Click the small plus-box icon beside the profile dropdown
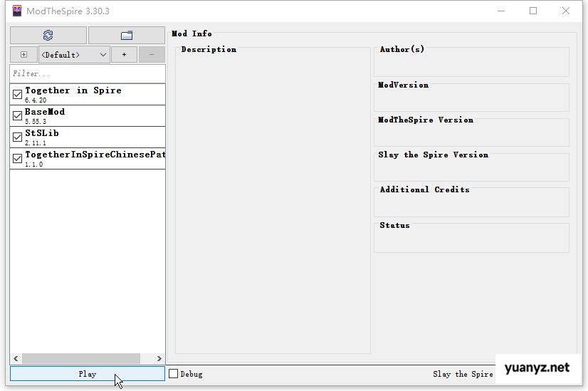The height and width of the screenshot is (391, 588). (x=23, y=55)
